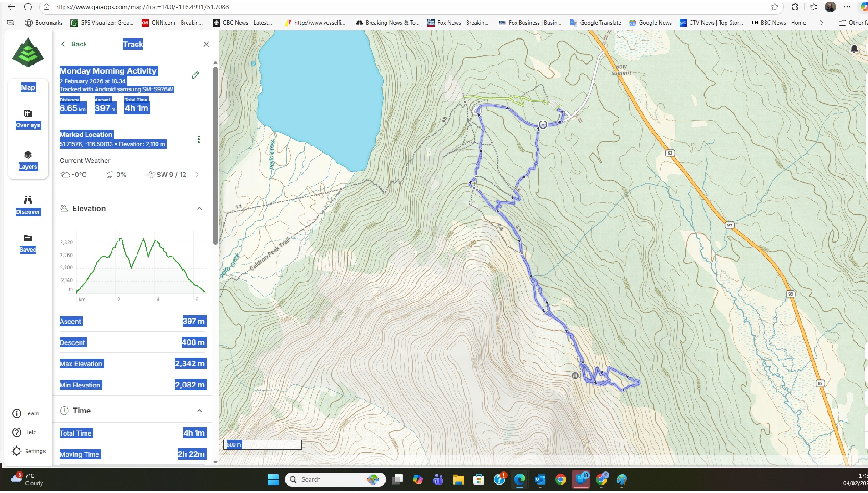Open the Layers panel
The height and width of the screenshot is (493, 868).
point(28,160)
